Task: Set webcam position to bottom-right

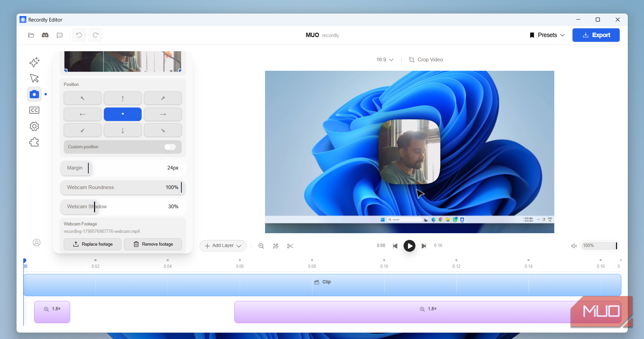Action: (163, 130)
